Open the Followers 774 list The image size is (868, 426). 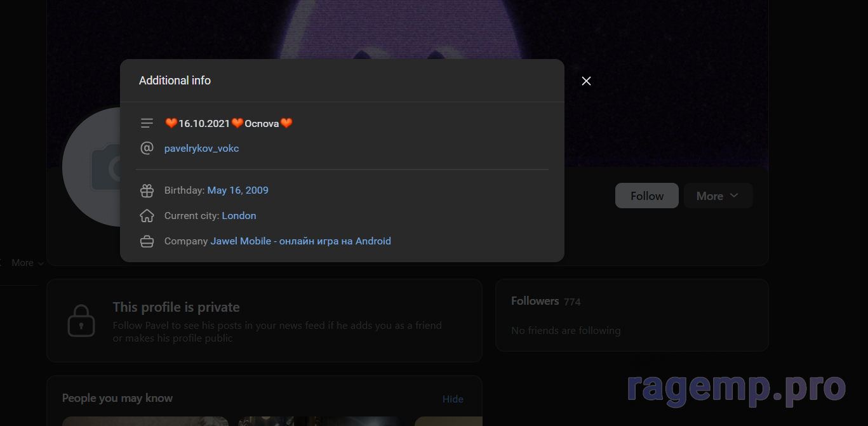(545, 302)
